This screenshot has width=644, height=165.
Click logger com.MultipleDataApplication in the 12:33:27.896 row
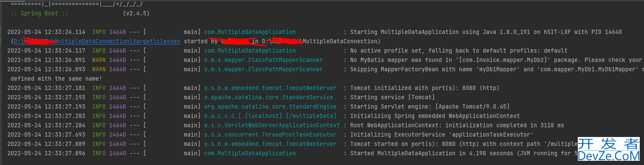[x=250, y=153]
